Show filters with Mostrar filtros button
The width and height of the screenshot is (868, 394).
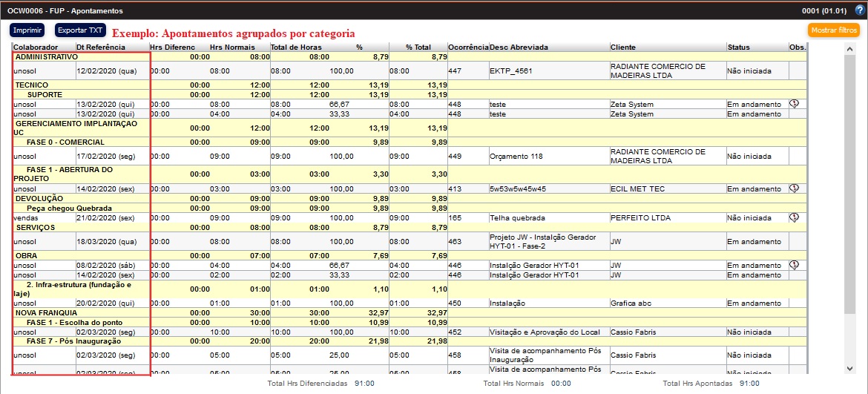click(x=834, y=30)
